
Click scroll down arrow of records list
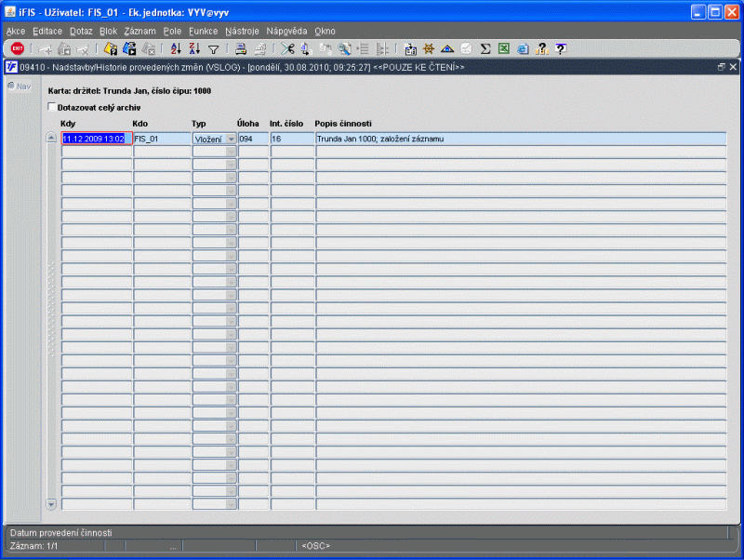[51, 503]
